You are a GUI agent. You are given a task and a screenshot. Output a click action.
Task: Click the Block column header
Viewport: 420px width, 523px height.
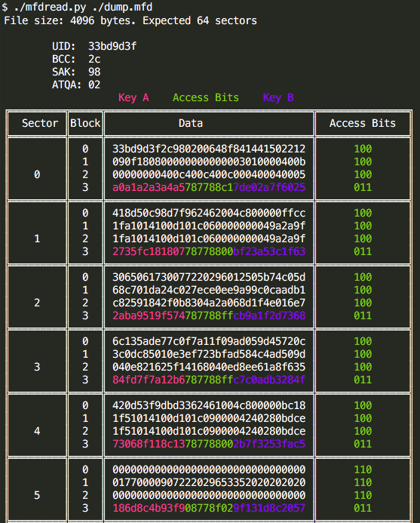coord(85,124)
